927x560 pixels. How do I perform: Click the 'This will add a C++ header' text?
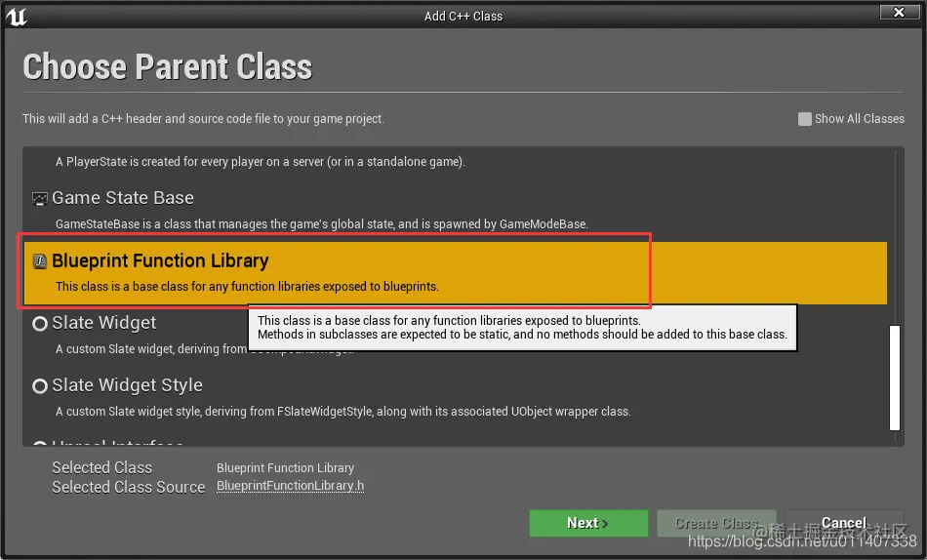coord(203,119)
